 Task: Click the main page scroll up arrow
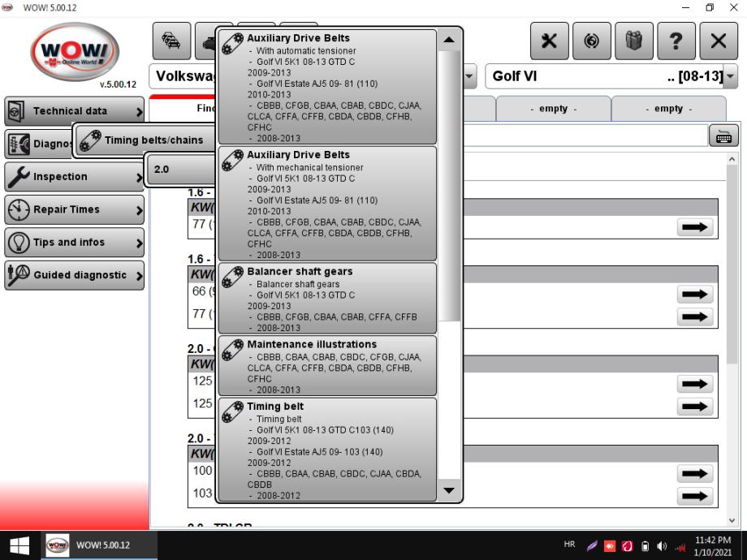[x=732, y=160]
